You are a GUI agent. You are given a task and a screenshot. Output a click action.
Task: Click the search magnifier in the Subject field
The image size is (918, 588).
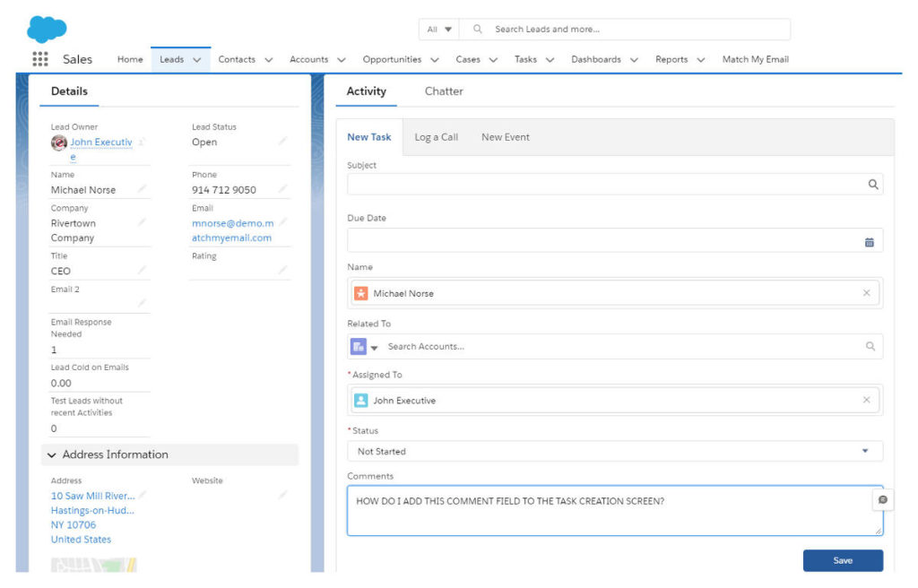click(872, 185)
